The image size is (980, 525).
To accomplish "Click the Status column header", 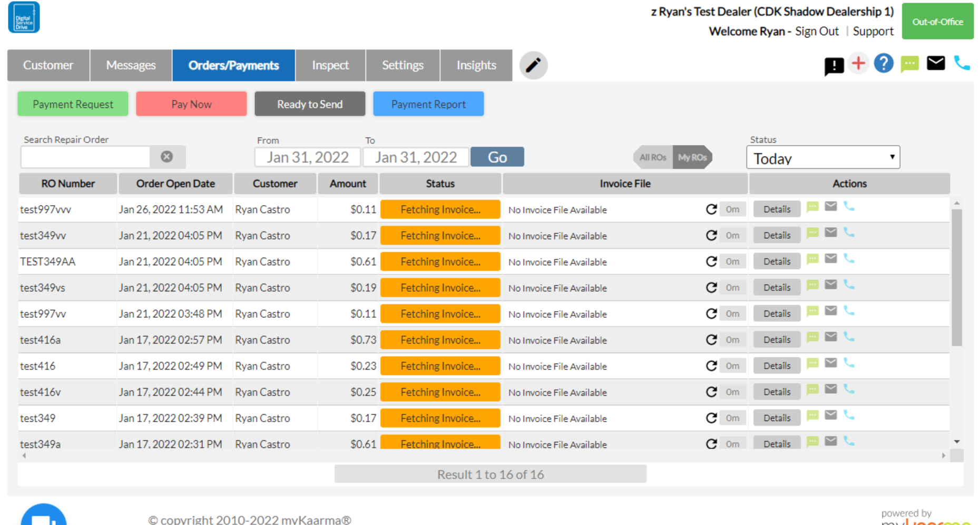I will pos(440,183).
